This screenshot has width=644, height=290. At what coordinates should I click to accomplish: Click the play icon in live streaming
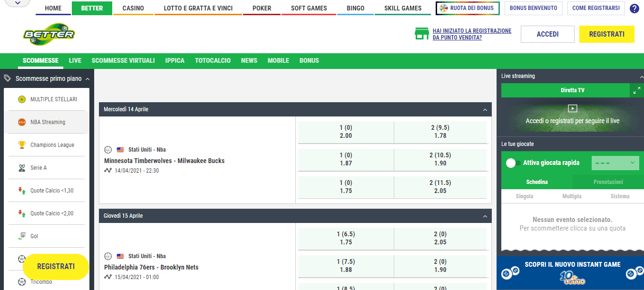coord(573,108)
